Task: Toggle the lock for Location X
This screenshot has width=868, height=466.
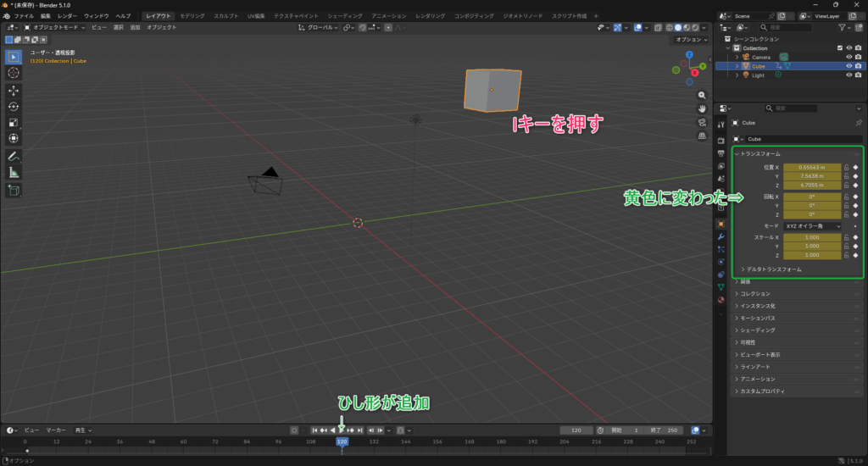Action: [846, 168]
